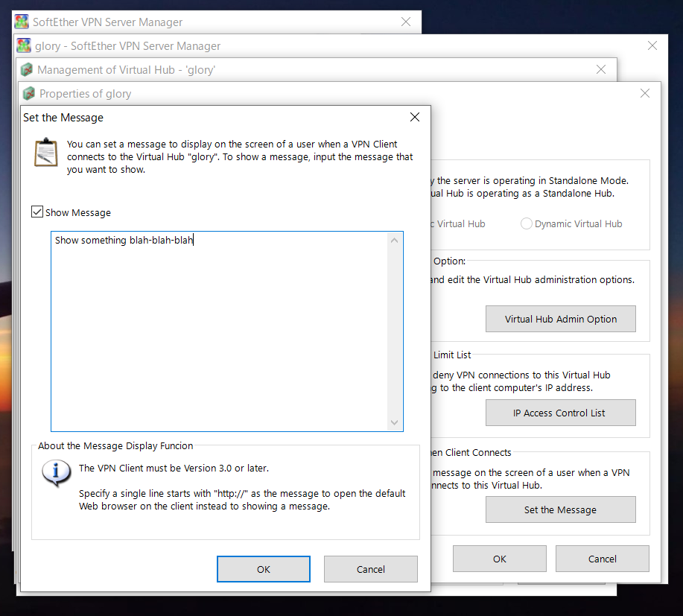Click the glory - SoftEther VPN Server Manager title icon
This screenshot has height=616, width=683.
24,45
